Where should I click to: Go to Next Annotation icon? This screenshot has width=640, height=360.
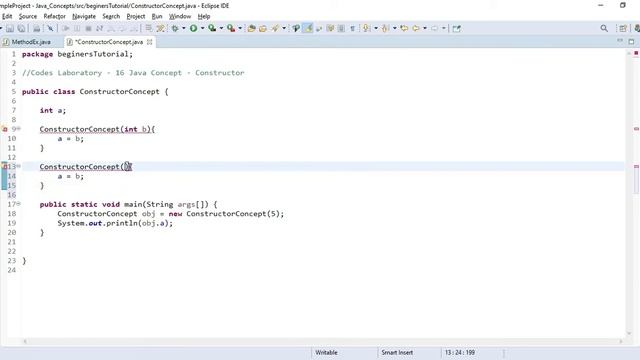click(367, 28)
